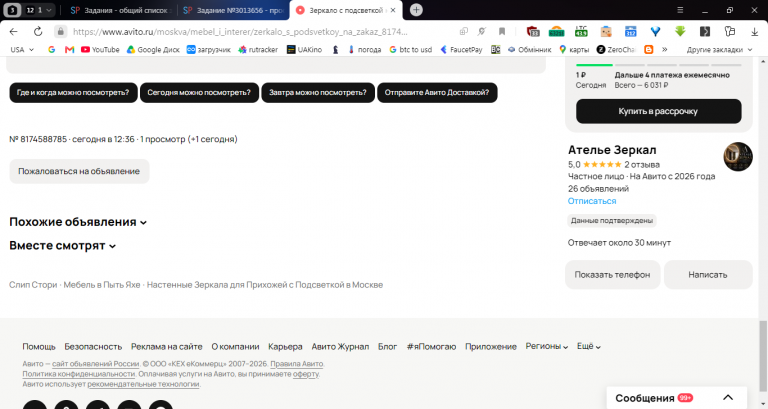Open the Google bookmark icon
This screenshot has width=768, height=409.
[51, 49]
